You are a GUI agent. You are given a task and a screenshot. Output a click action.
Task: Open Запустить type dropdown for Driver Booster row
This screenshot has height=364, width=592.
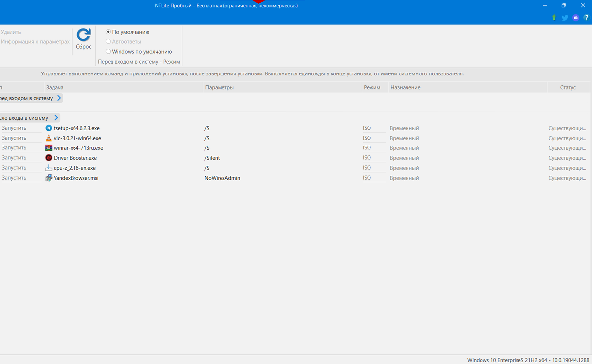[21, 158]
